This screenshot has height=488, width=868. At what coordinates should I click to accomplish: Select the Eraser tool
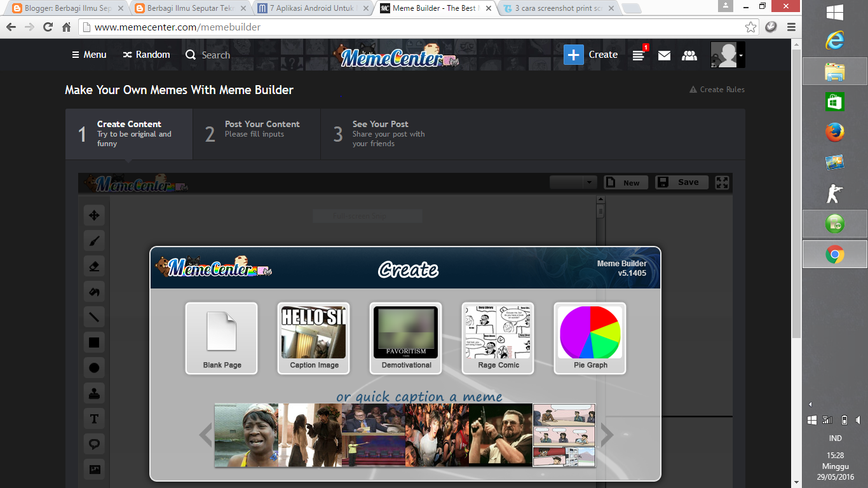point(94,266)
